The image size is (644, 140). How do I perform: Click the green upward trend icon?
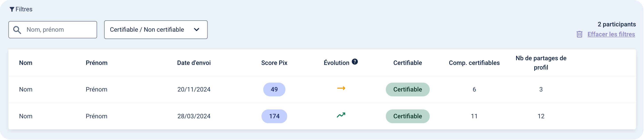click(341, 115)
